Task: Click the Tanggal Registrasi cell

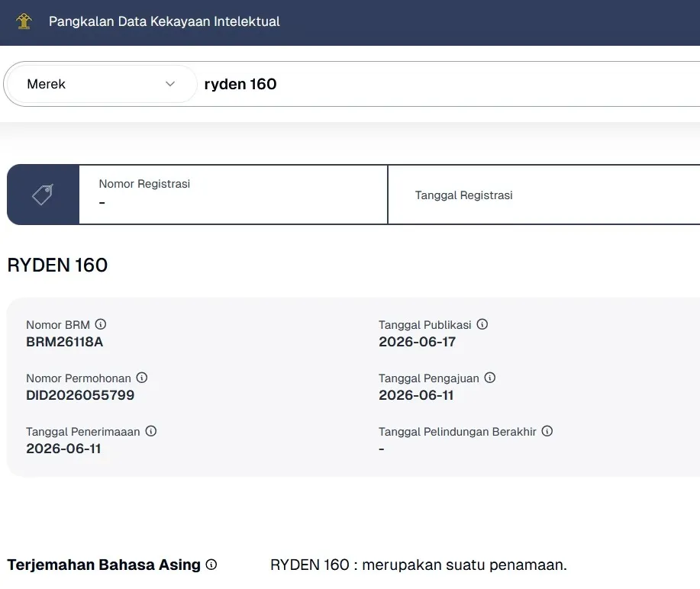Action: point(544,195)
